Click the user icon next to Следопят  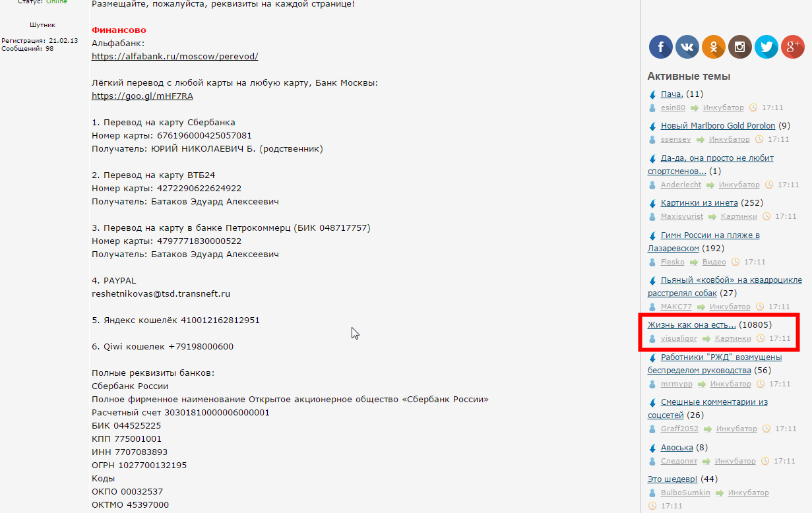(652, 462)
